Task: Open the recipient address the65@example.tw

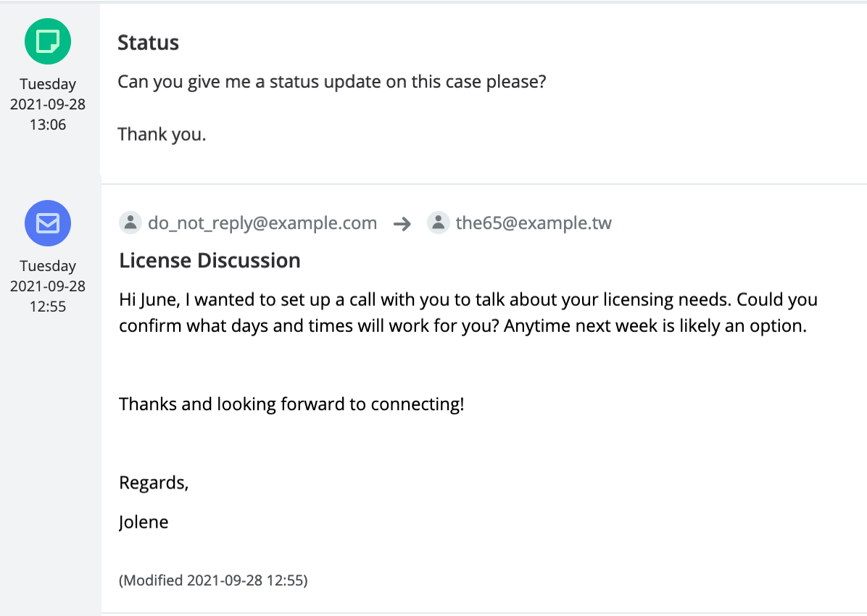Action: [534, 223]
